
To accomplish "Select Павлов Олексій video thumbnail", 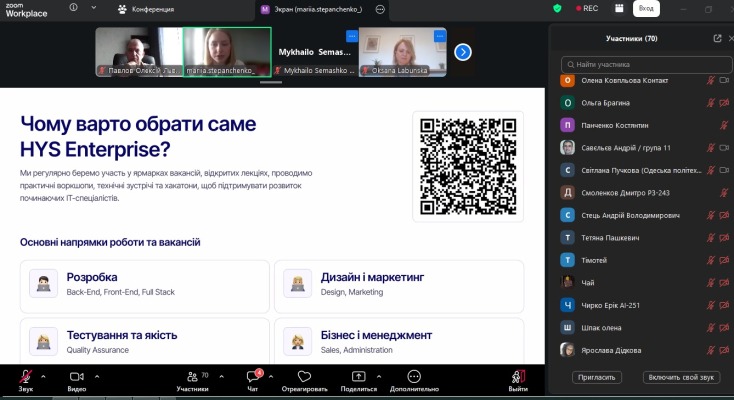I will [x=139, y=52].
